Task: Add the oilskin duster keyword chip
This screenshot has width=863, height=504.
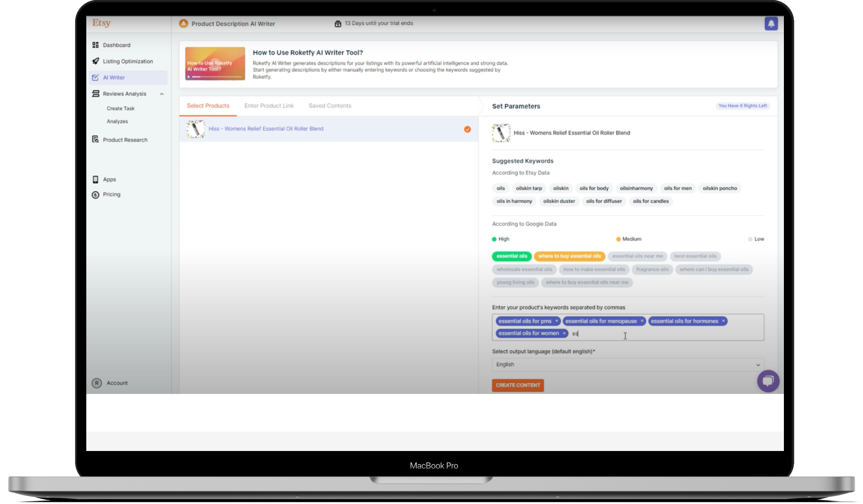Action: coord(559,201)
